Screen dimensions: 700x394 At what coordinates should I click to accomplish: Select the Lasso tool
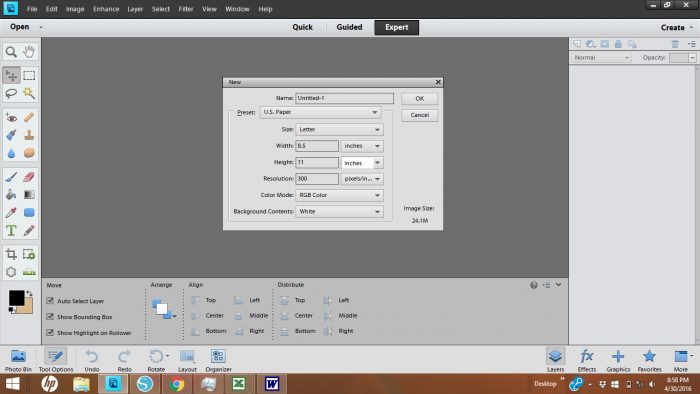pos(11,93)
